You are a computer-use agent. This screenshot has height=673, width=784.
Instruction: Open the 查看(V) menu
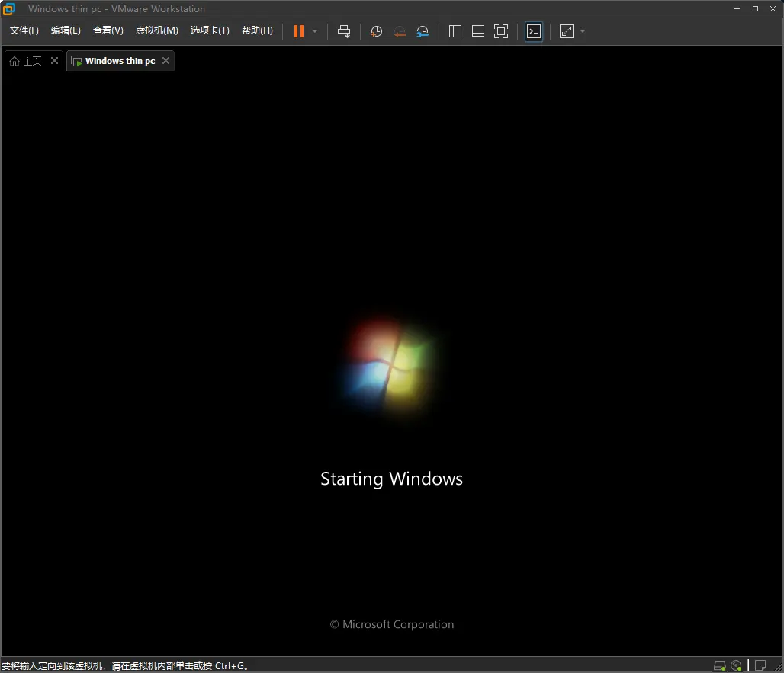click(108, 30)
